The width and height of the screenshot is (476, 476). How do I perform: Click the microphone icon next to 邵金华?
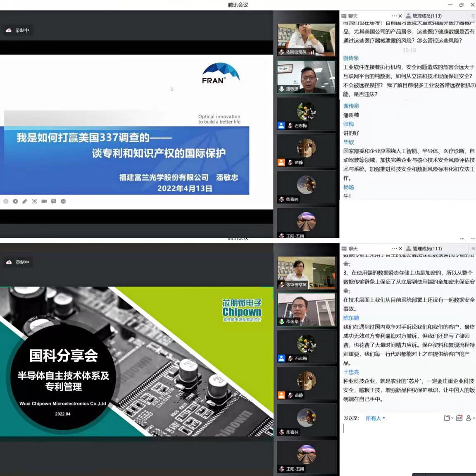pos(282,321)
